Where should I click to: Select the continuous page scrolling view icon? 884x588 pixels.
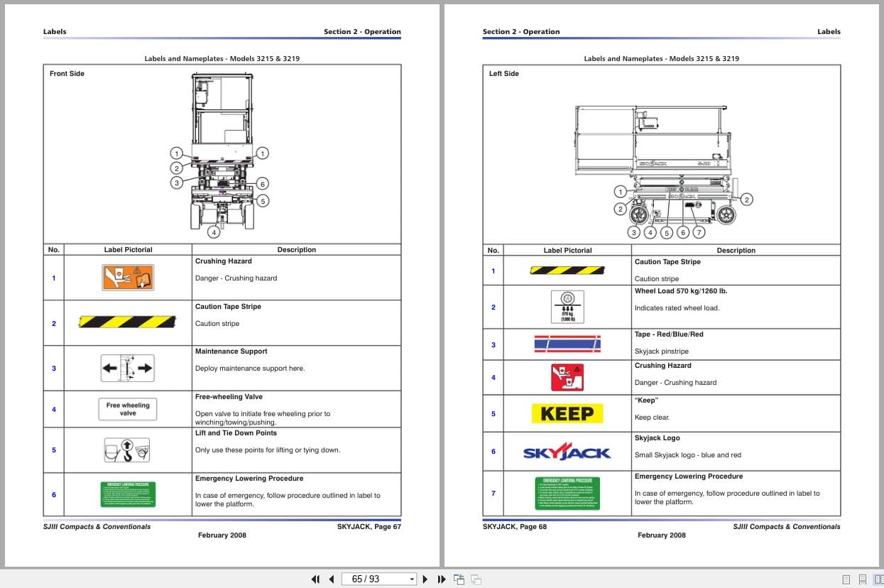pyautogui.click(x=863, y=579)
